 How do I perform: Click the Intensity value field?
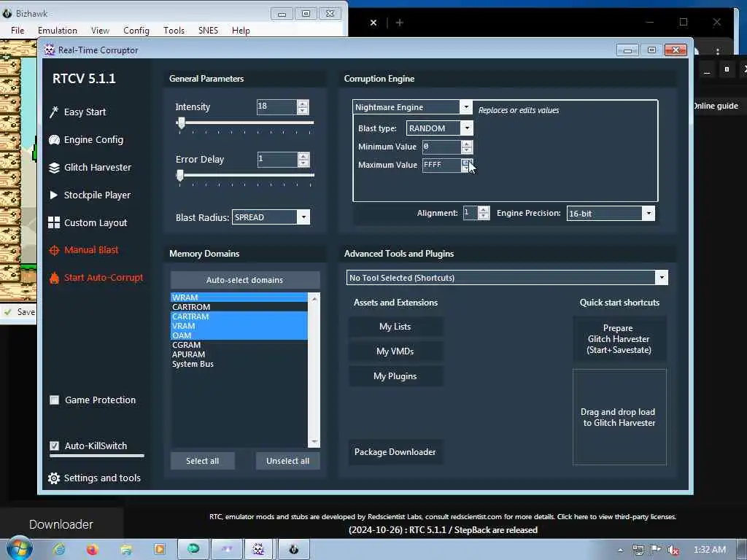(x=276, y=106)
